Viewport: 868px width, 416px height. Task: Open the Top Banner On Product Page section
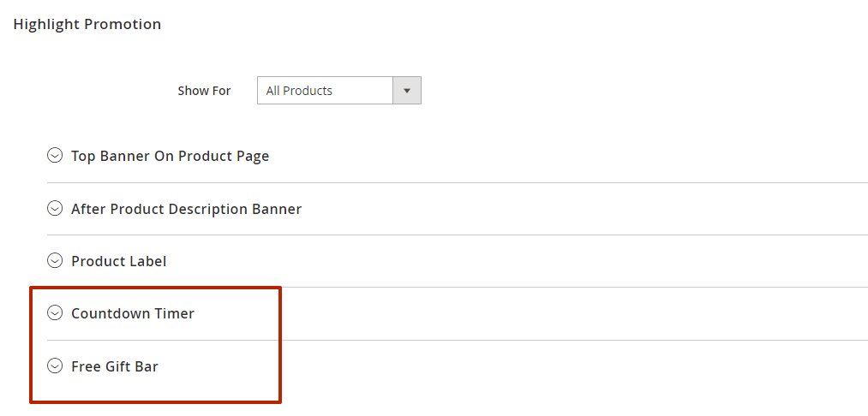coord(170,156)
